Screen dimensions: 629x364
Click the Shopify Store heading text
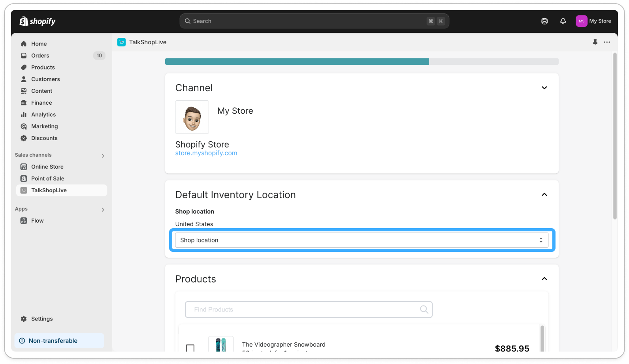[x=202, y=144]
